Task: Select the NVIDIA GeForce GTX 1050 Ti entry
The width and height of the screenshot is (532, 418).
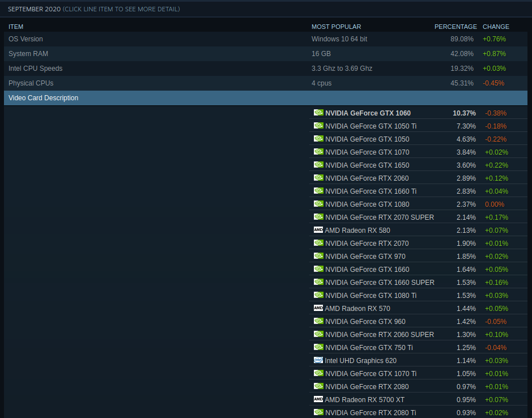Action: (x=371, y=126)
